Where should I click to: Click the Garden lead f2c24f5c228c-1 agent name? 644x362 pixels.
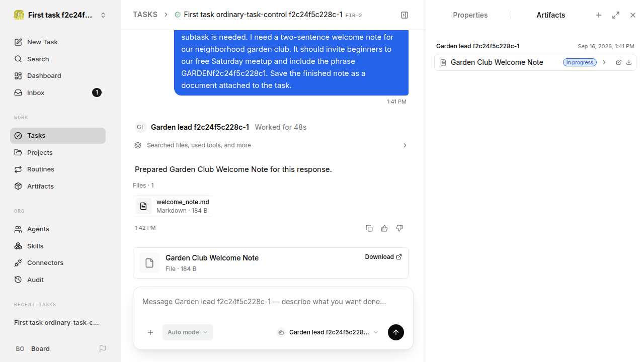click(200, 127)
